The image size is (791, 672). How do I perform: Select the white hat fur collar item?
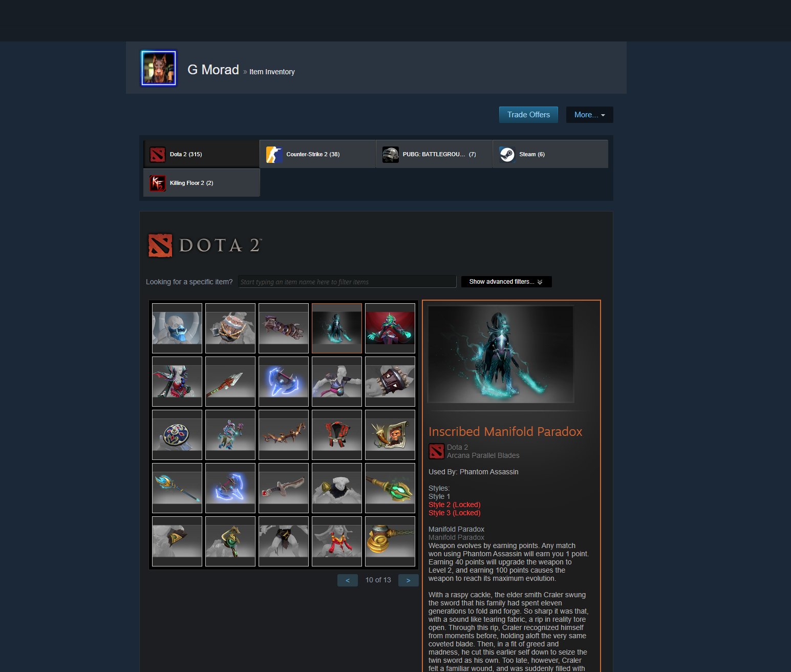337,488
